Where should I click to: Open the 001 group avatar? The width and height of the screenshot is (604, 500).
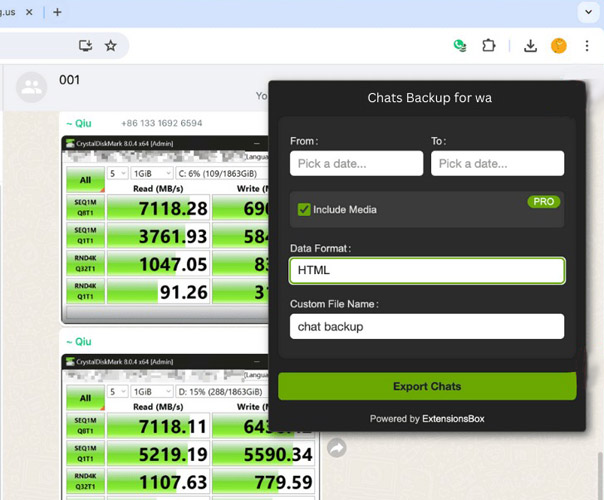click(32, 87)
